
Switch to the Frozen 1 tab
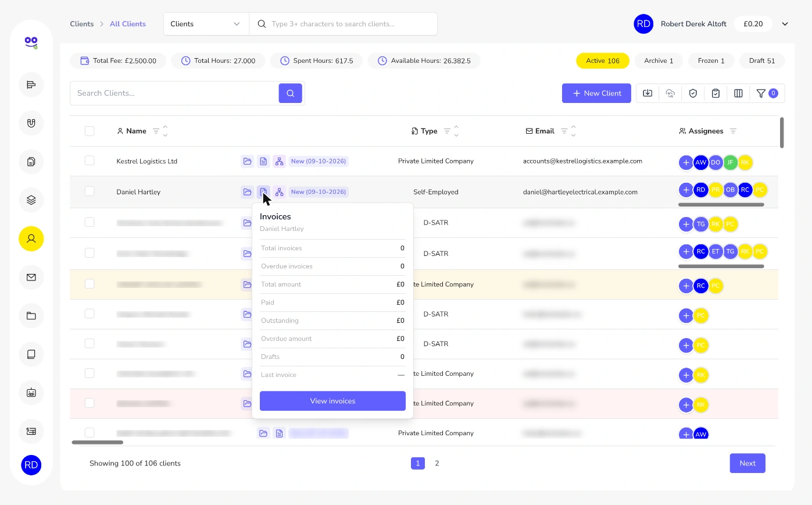point(711,61)
